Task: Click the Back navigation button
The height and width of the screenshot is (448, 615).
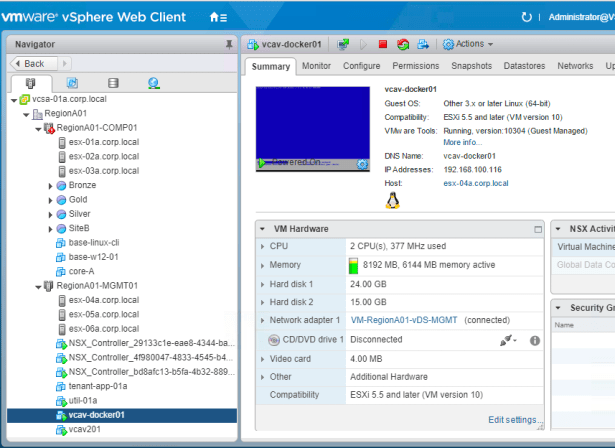Action: [x=34, y=64]
